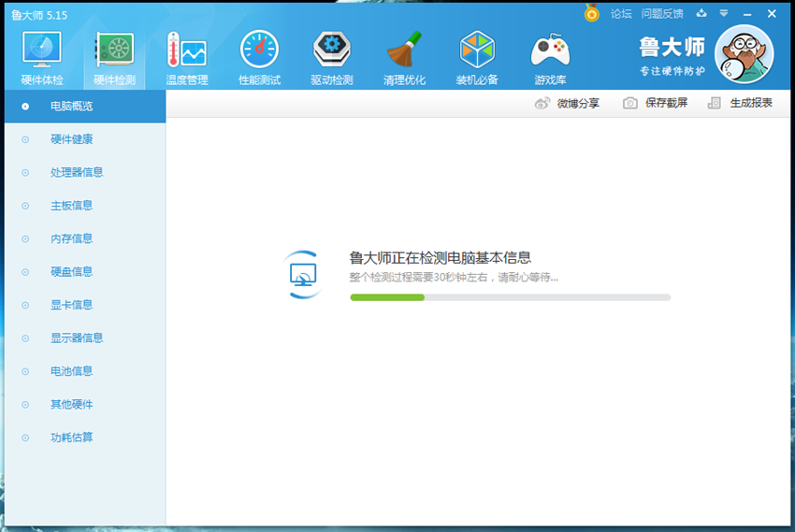Click the 鲁大师 专注硬件防护 logo text
The height and width of the screenshot is (532, 795).
(672, 56)
